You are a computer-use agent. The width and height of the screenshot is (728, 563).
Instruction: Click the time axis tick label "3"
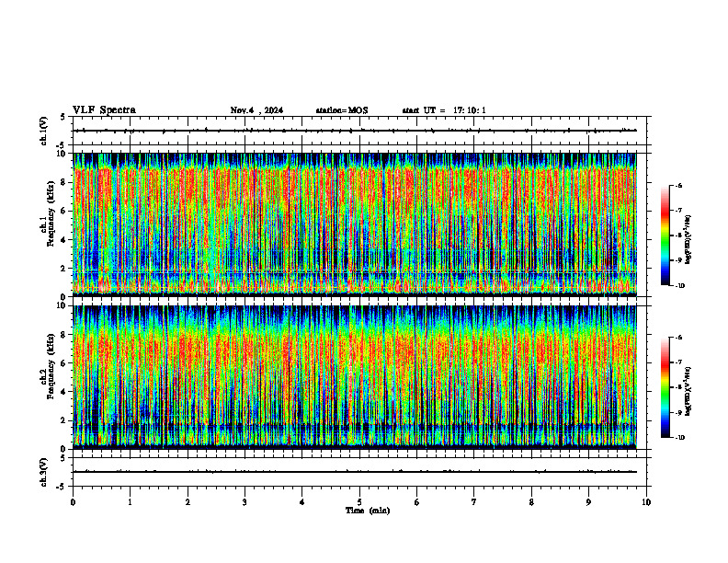point(245,502)
